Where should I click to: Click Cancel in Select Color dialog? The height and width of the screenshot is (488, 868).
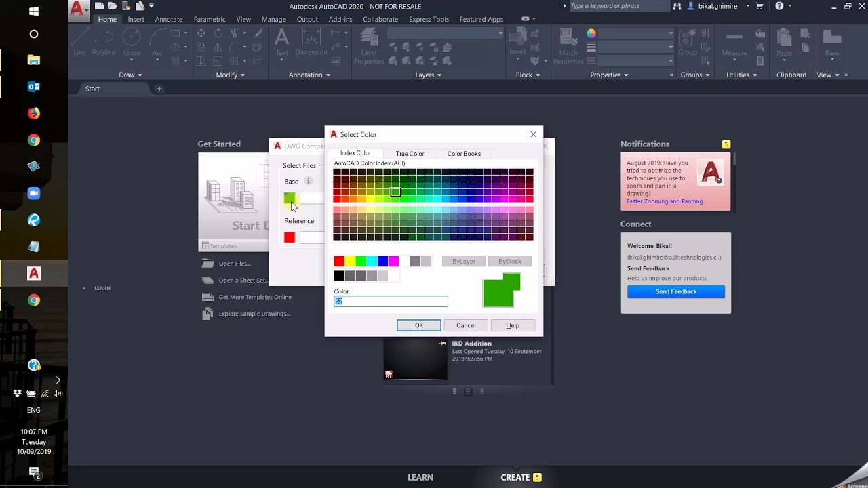click(466, 325)
